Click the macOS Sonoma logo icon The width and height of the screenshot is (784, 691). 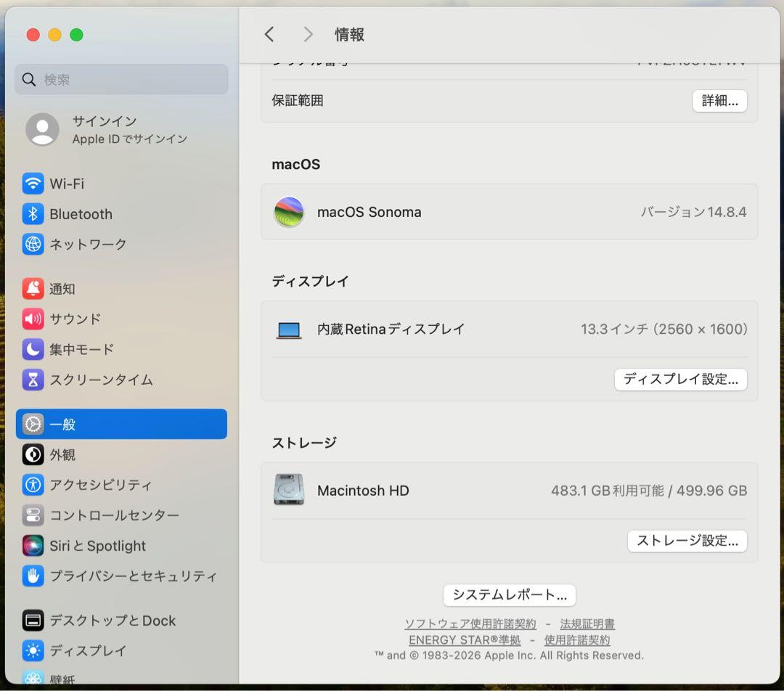point(288,211)
